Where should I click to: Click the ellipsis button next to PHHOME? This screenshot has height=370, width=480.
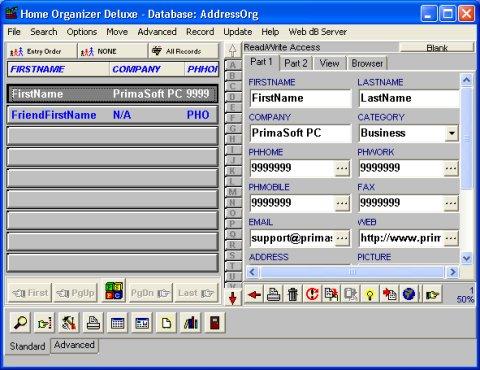click(x=342, y=168)
